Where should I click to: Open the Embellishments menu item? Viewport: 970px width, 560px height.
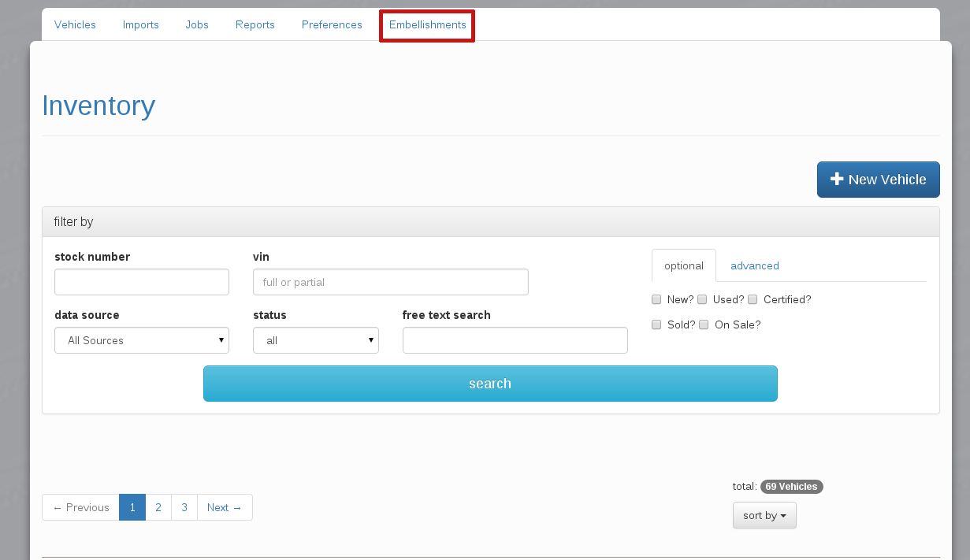(x=427, y=25)
